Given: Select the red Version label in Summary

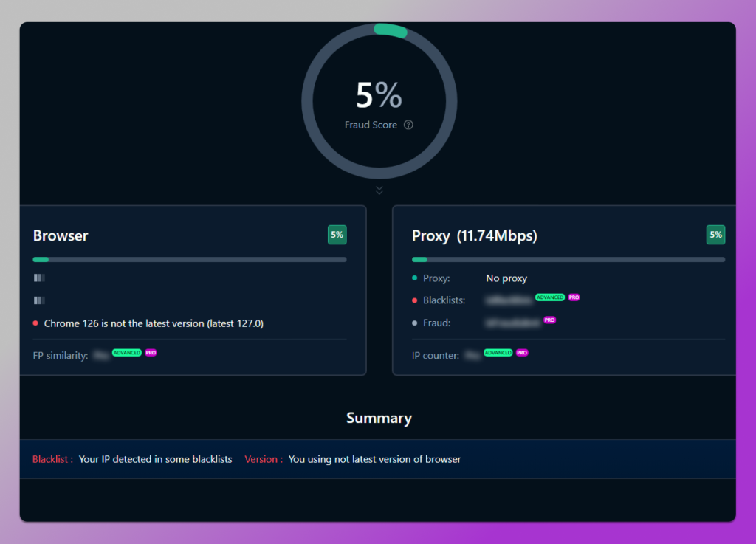Looking at the screenshot, I should (x=264, y=459).
